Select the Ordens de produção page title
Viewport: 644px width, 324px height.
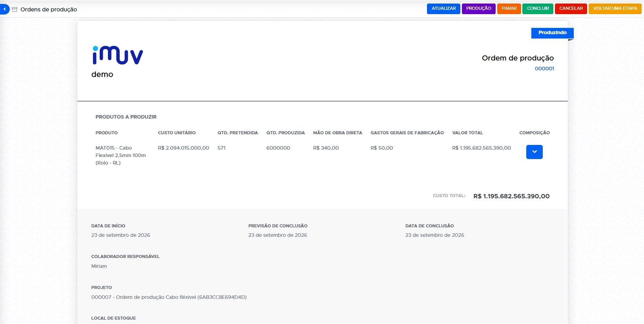[49, 9]
